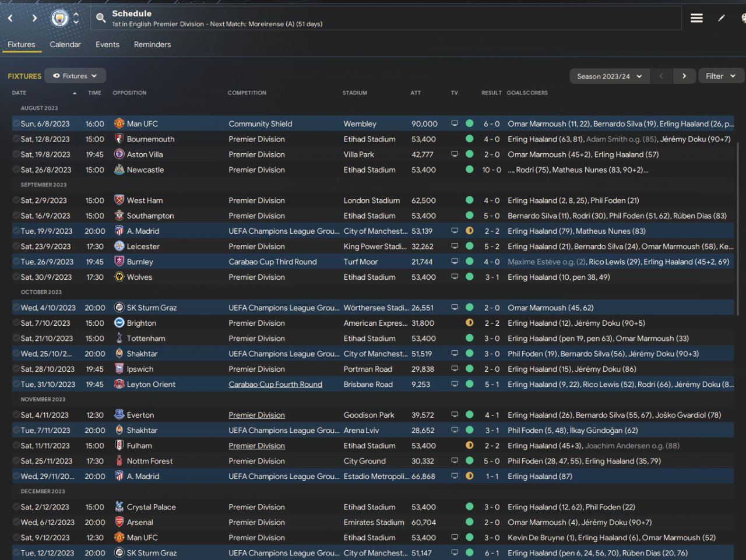Open the hamburger menu icon
The width and height of the screenshot is (746, 560).
click(x=696, y=18)
